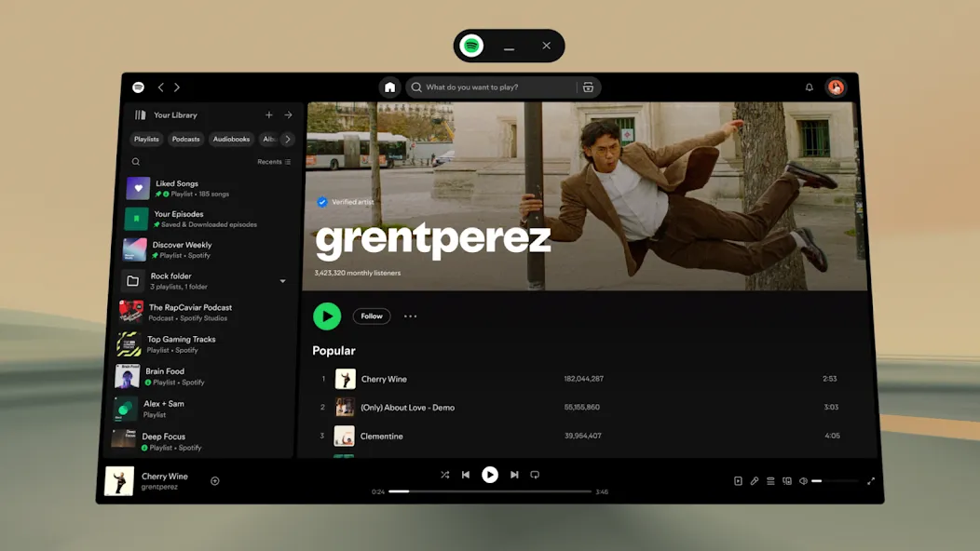Open Browse icon in search bar
The width and height of the screenshot is (980, 551).
(588, 87)
